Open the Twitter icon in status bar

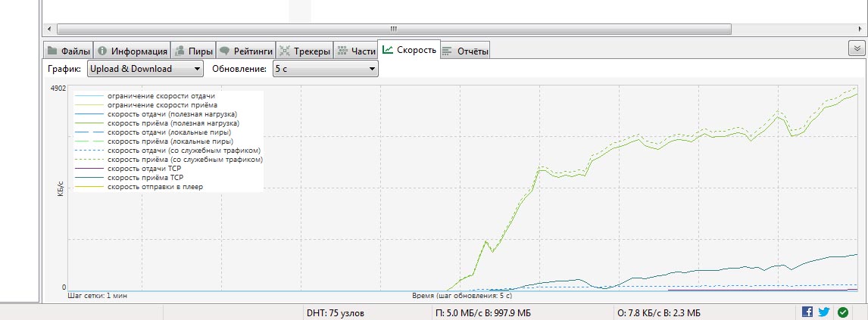(824, 312)
